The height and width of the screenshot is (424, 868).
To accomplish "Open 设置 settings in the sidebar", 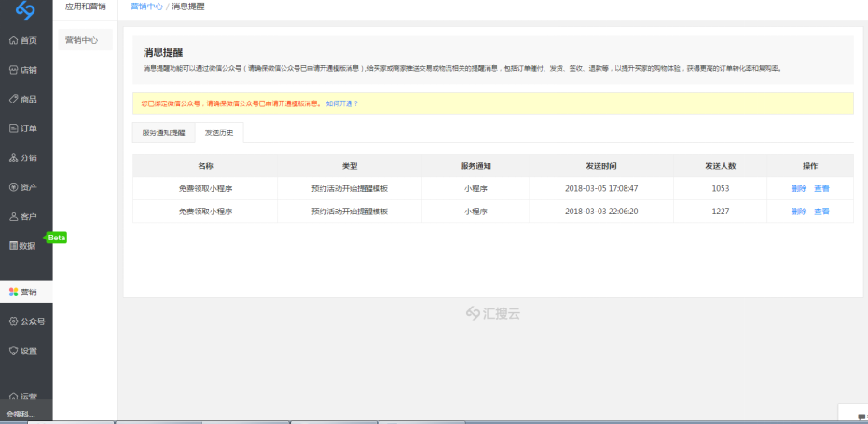I will click(x=24, y=351).
